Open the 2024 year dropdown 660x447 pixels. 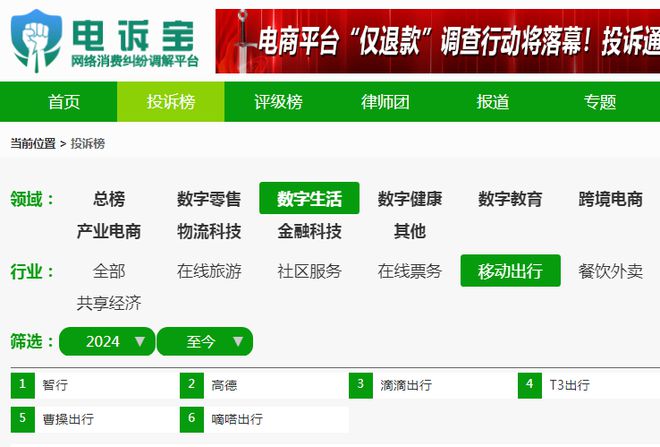[x=107, y=341]
